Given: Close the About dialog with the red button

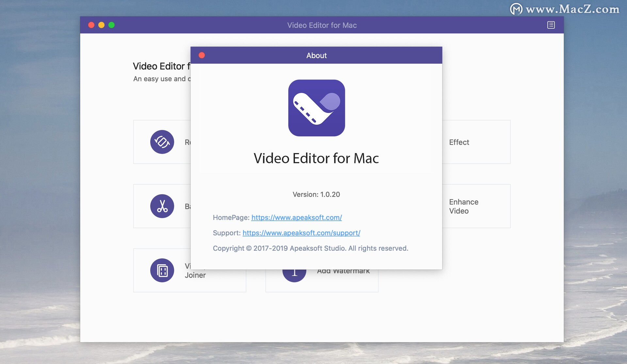Looking at the screenshot, I should pos(202,55).
